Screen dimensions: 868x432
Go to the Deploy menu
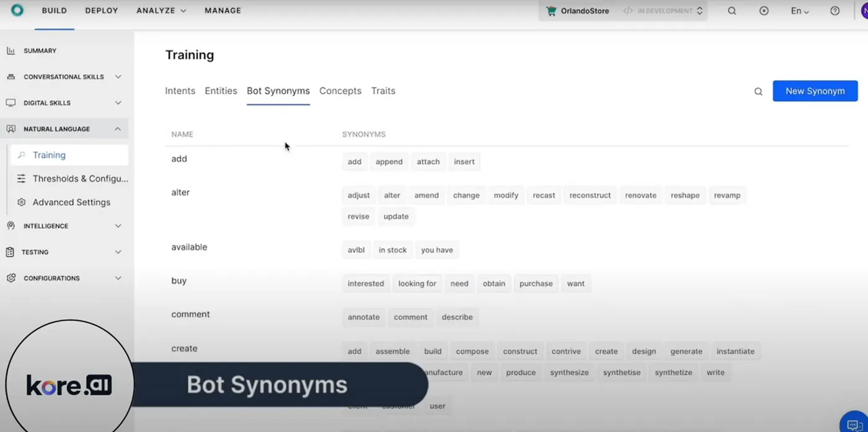click(x=102, y=11)
